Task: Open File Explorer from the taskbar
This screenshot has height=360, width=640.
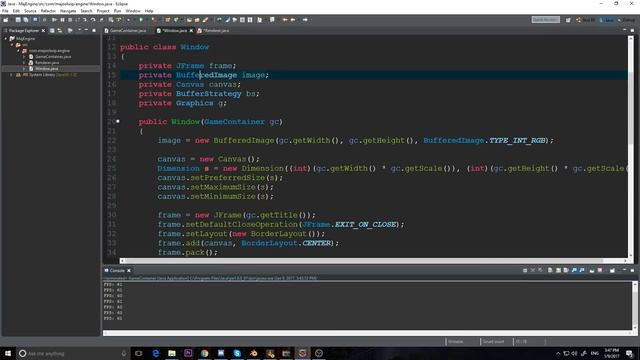Action: pos(172,353)
